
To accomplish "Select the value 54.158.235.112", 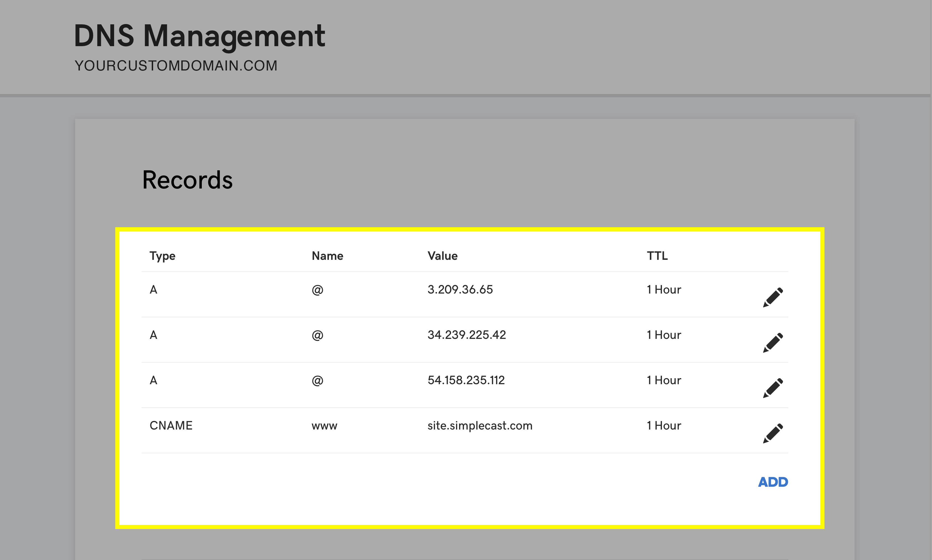I will pos(466,380).
